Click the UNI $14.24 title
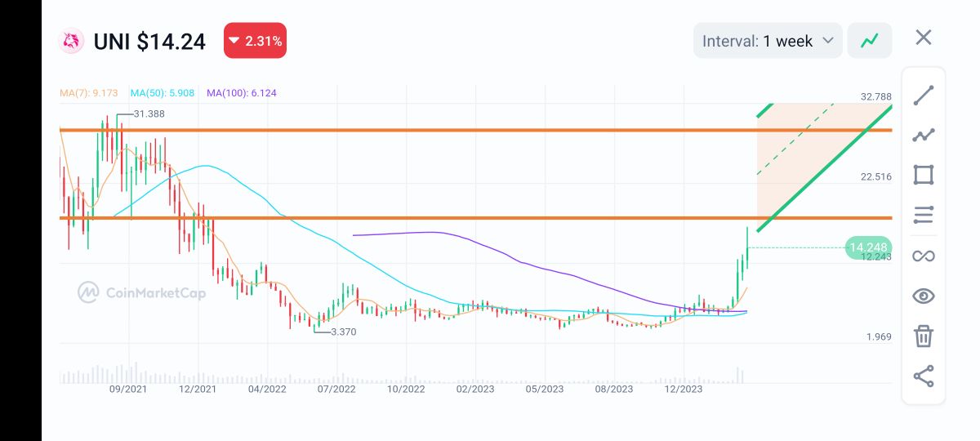 (x=149, y=41)
